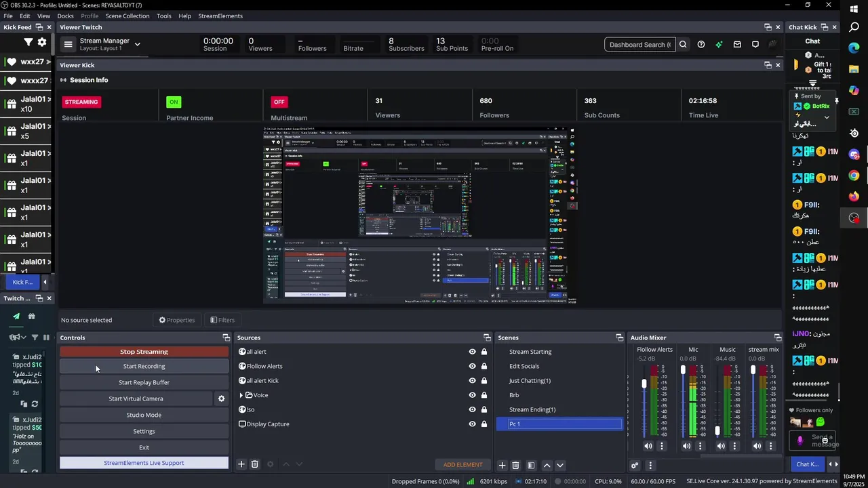
Task: Adjust the Music volume slider
Action: [x=717, y=431]
